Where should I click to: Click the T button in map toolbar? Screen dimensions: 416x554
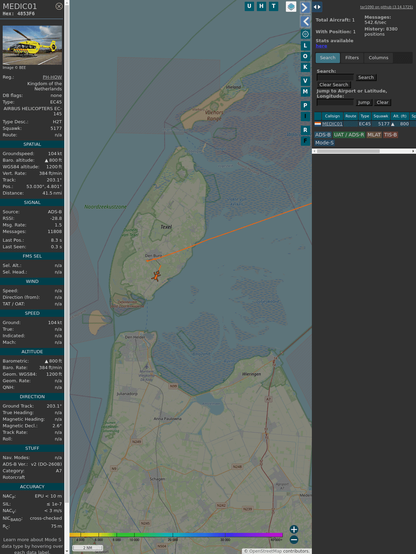pyautogui.click(x=273, y=6)
